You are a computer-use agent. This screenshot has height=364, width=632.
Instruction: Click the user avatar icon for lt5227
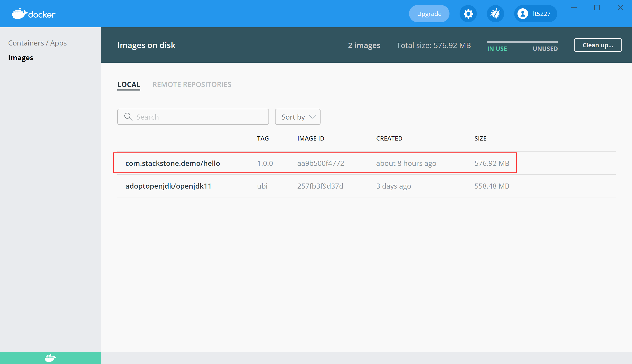523,14
